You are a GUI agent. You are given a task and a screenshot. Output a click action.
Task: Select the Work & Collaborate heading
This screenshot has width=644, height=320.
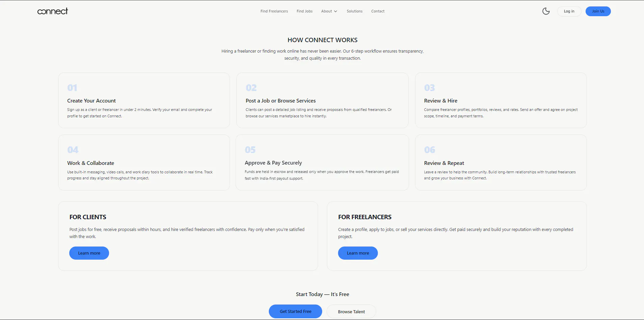pyautogui.click(x=91, y=163)
